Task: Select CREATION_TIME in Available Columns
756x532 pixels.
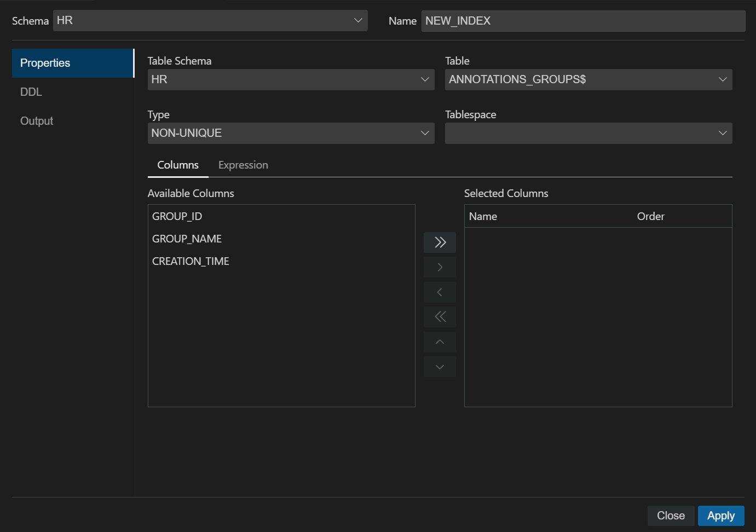Action: pos(191,261)
